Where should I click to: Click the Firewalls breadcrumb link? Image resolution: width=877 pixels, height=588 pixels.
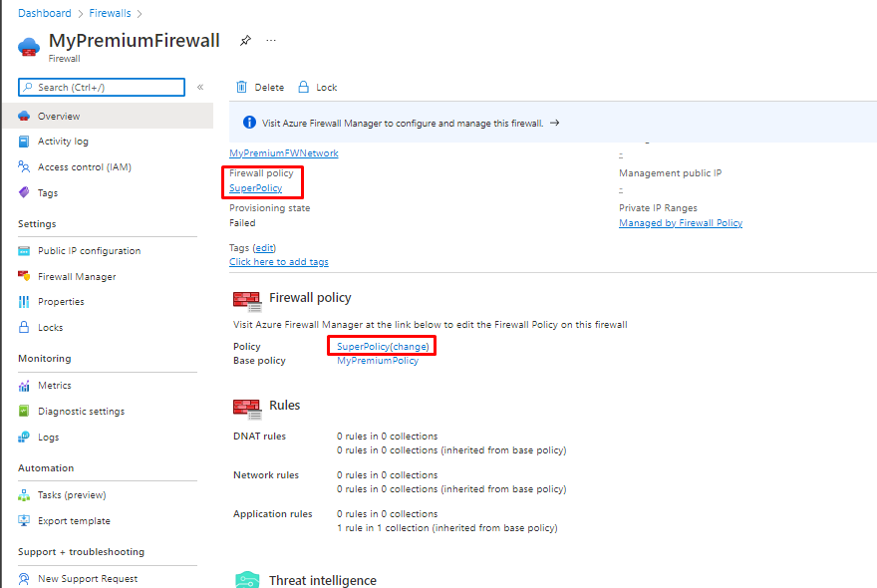click(x=108, y=13)
